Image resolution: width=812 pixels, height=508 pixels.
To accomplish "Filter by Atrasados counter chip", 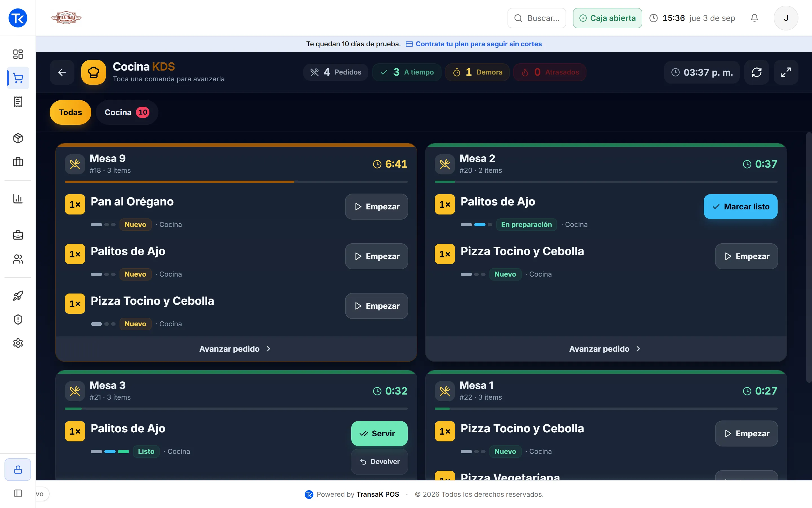I will pyautogui.click(x=550, y=72).
